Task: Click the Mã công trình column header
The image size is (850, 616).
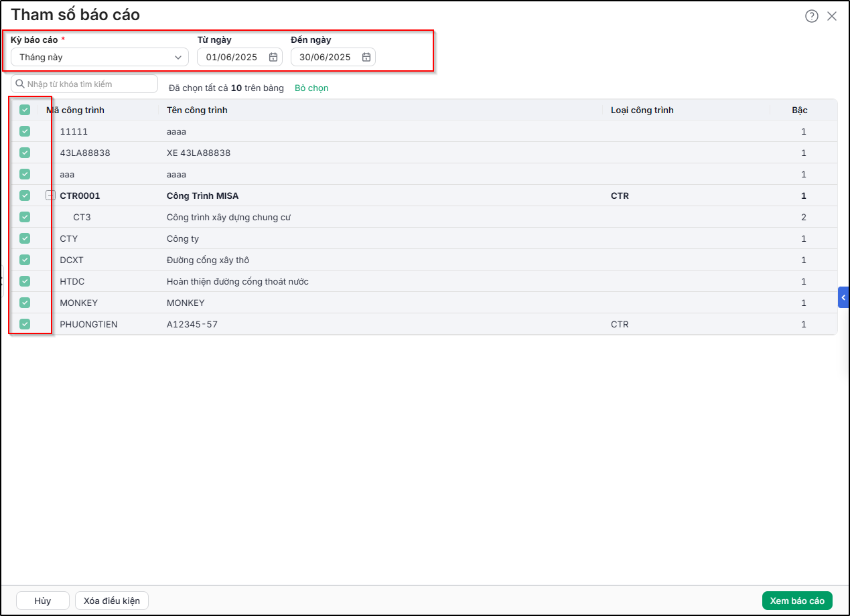Action: (75, 110)
